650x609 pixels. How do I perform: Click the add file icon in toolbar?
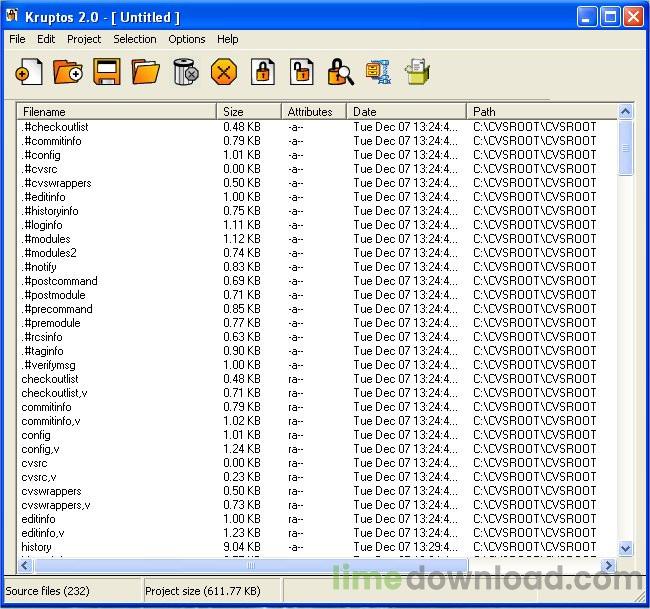[29, 72]
